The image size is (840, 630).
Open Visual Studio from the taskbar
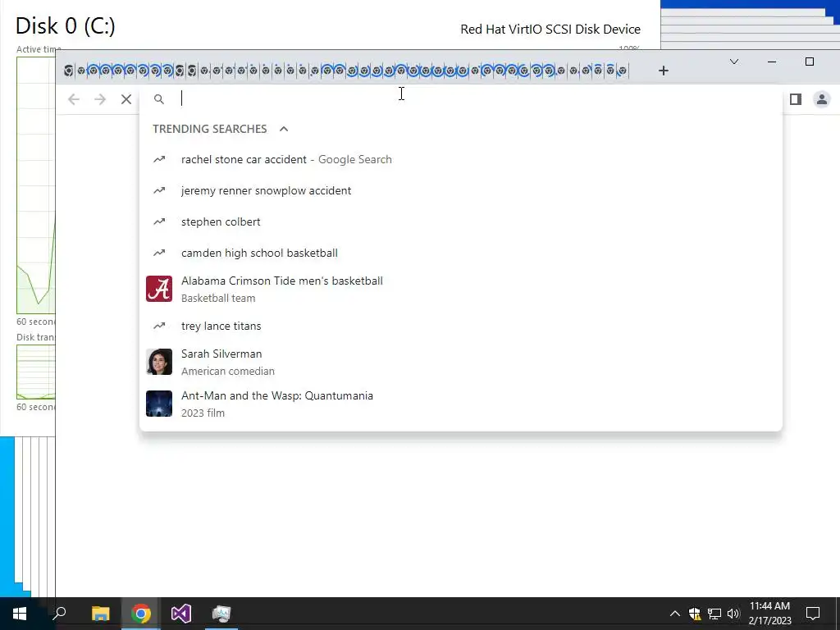[x=181, y=614]
